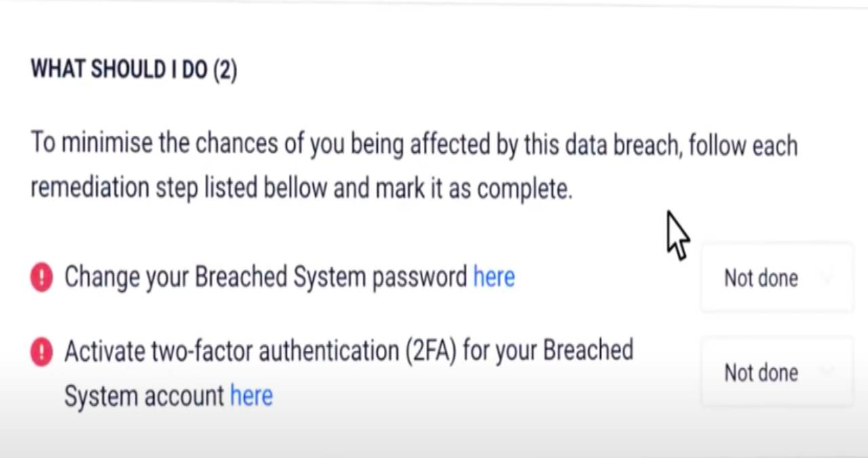Select the 'Not done' status label text
This screenshot has height=458, width=868.
pos(760,278)
